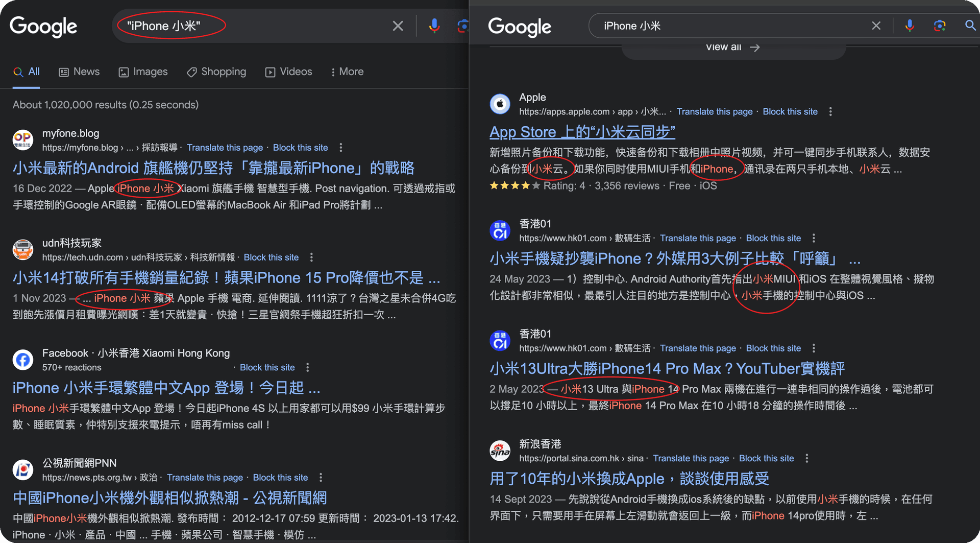Open 小米13Ultra大勝iPhone14 Pro Max result title
This screenshot has width=980, height=543.
click(x=667, y=369)
